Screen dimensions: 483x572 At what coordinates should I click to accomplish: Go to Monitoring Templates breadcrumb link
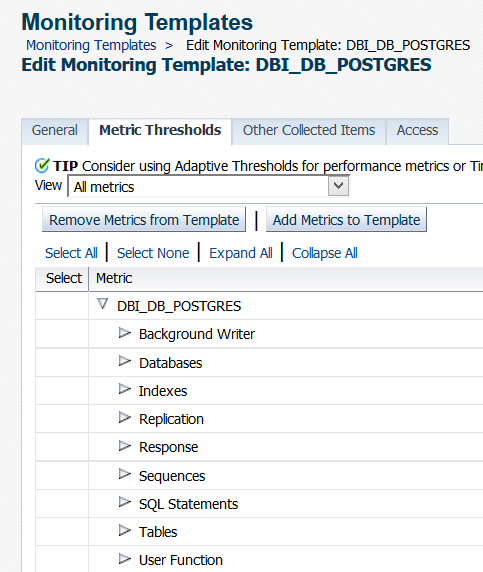tap(91, 46)
